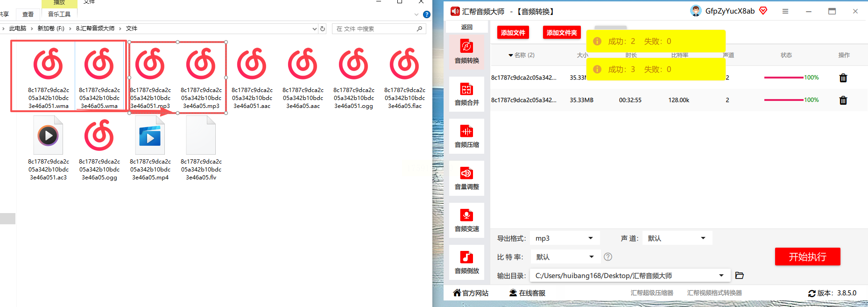Viewport: 868px width, 307px height.
Task: Select file 3e46a05.flac
Action: [405, 78]
